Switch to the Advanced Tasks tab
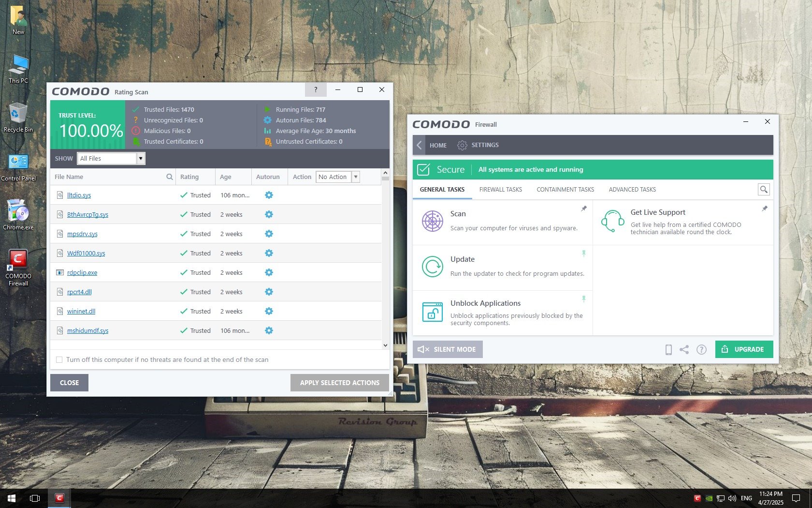Viewport: 812px width, 508px height. [632, 190]
